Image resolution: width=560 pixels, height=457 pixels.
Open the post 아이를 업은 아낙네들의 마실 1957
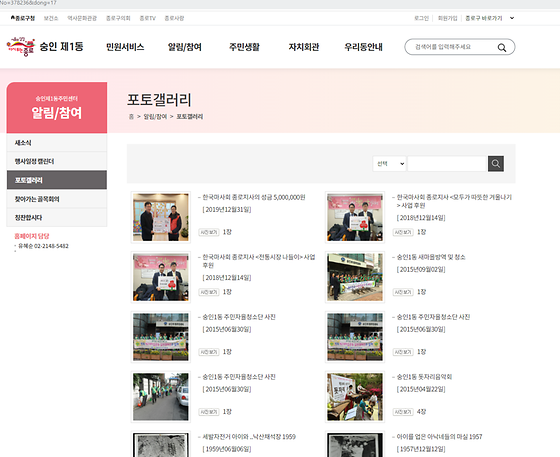pos(439,437)
